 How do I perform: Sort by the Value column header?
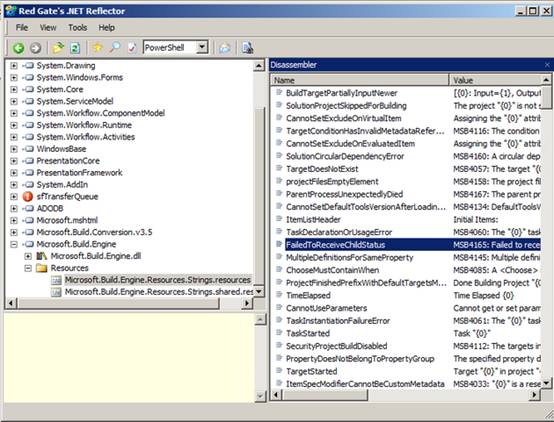pyautogui.click(x=495, y=80)
